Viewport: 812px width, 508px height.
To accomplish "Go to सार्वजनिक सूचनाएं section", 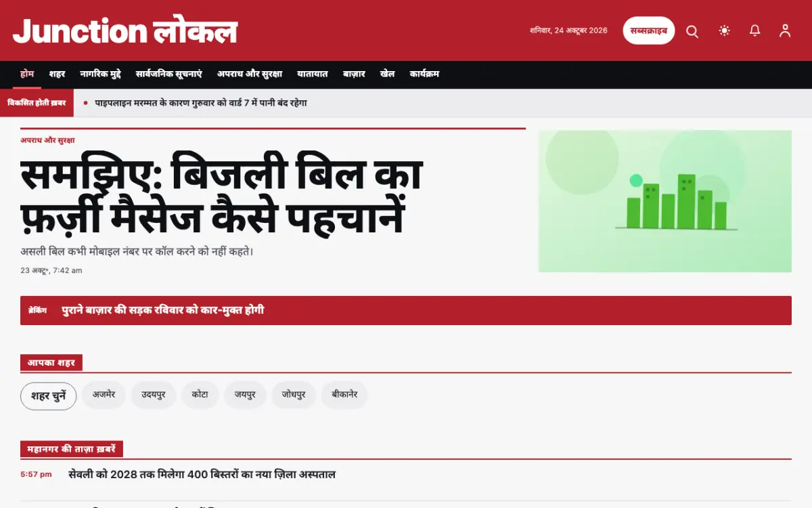I will 168,74.
